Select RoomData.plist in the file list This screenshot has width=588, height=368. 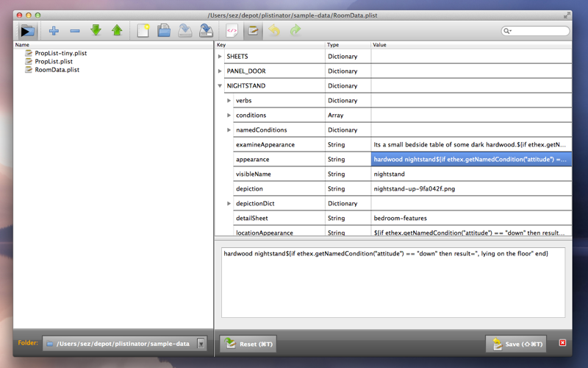(57, 69)
